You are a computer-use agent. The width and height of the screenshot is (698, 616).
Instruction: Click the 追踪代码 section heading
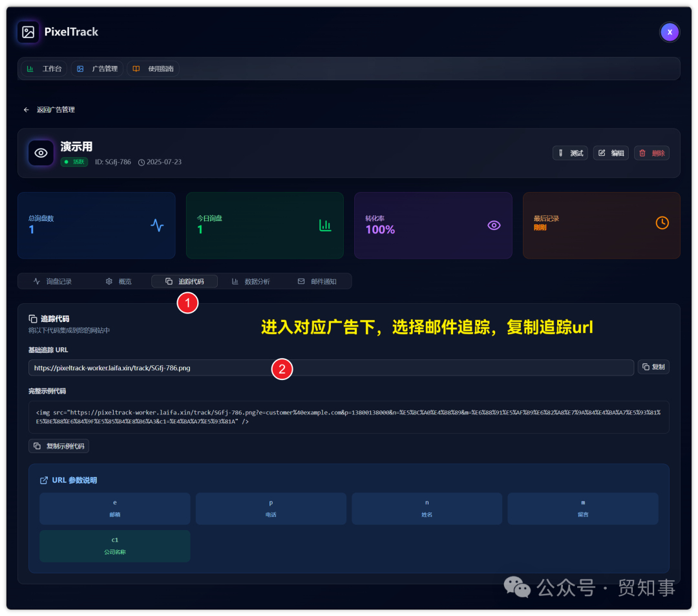[55, 319]
